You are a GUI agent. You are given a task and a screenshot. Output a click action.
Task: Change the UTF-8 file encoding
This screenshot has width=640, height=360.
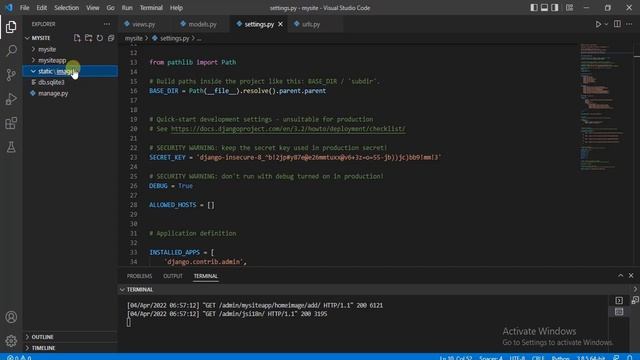point(517,358)
